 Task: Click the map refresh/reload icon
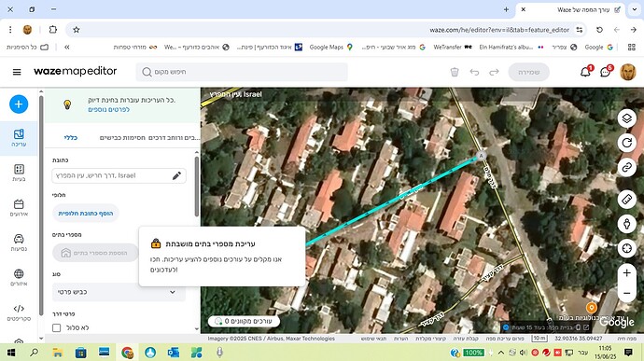[627, 143]
